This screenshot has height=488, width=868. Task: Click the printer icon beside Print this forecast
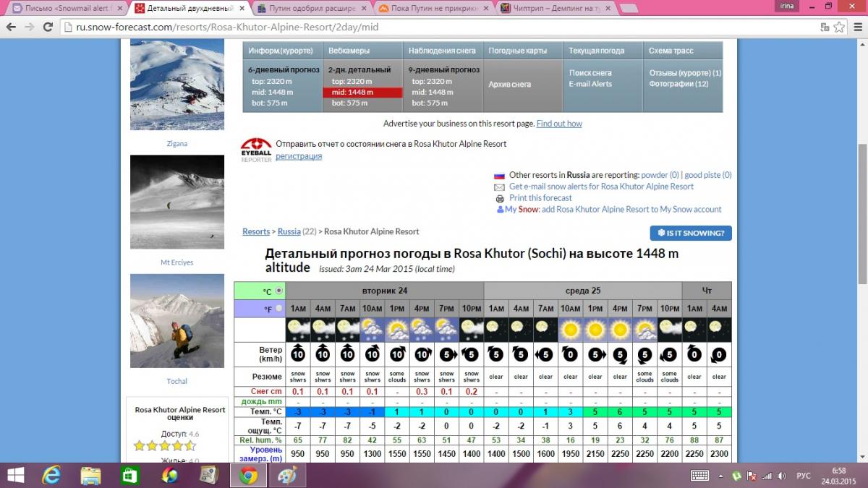pos(499,198)
